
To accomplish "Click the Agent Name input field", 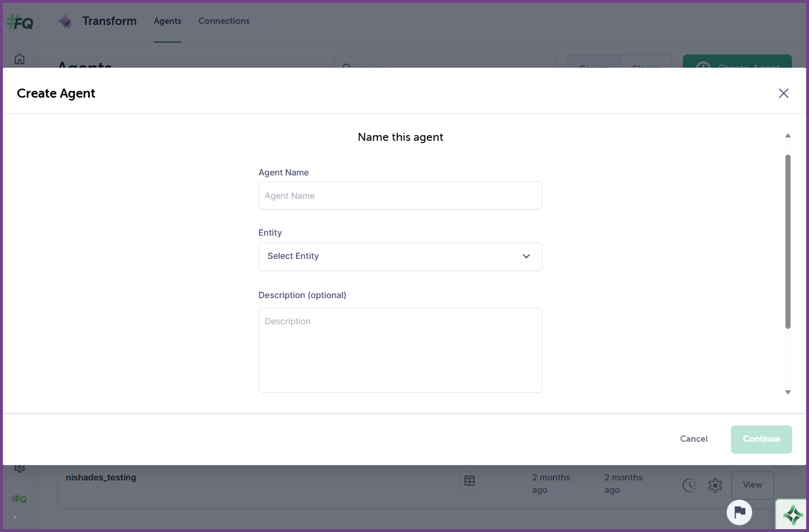I will coord(401,195).
